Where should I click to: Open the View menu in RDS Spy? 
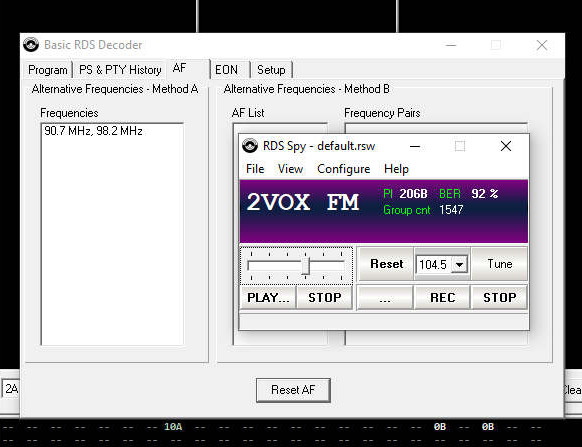click(x=290, y=169)
